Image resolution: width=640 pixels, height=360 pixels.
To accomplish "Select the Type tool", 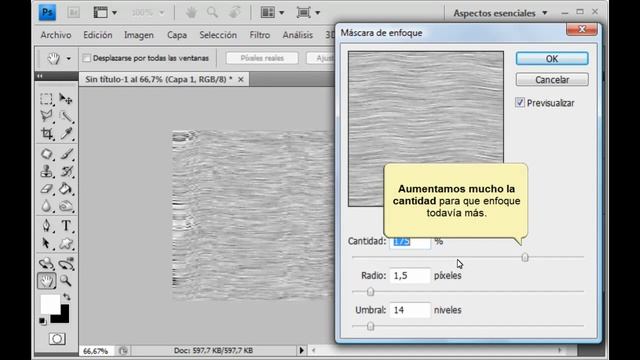I will (x=66, y=226).
